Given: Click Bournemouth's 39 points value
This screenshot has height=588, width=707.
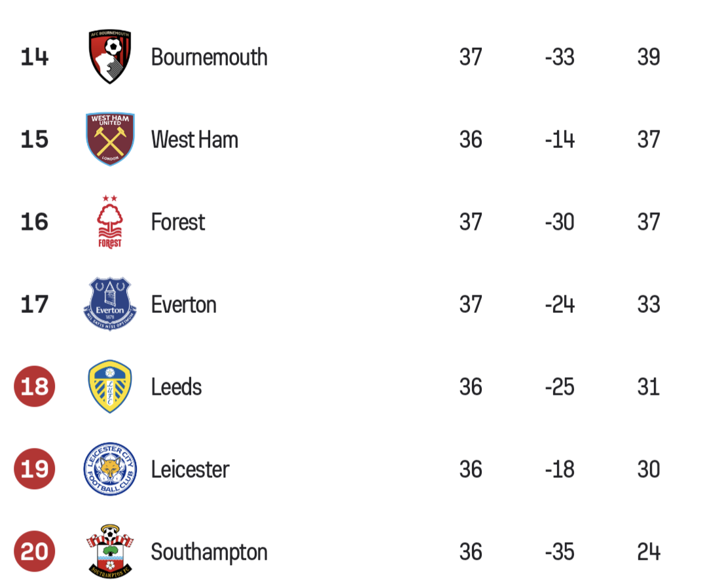Looking at the screenshot, I should (x=648, y=57).
